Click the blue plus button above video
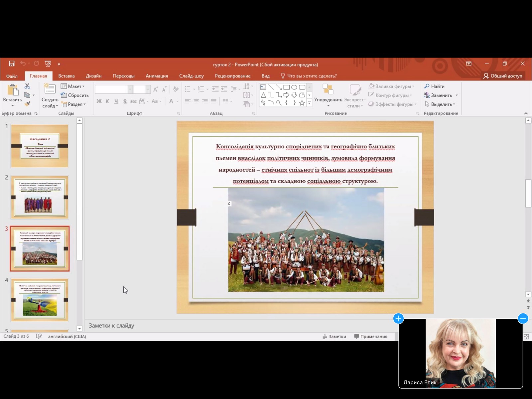532x399 pixels. (398, 319)
